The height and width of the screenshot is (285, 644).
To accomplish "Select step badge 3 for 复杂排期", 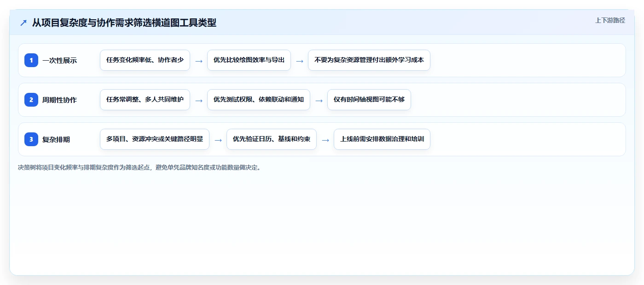I will tap(31, 139).
